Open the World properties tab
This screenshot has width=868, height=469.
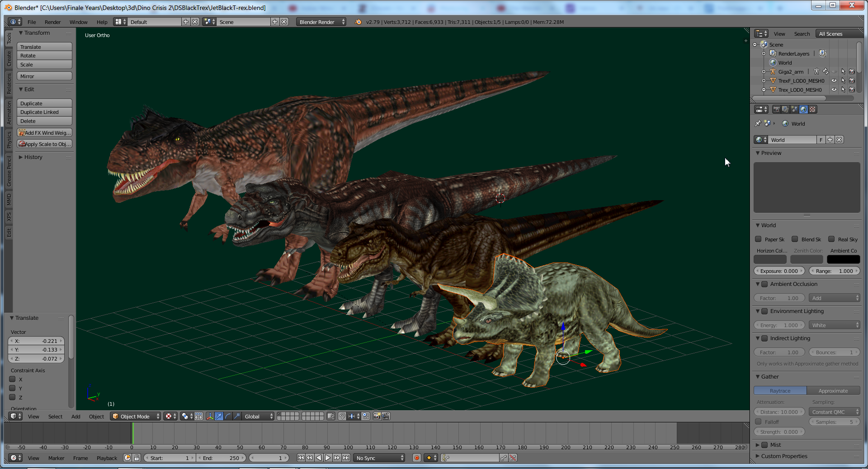tap(803, 109)
